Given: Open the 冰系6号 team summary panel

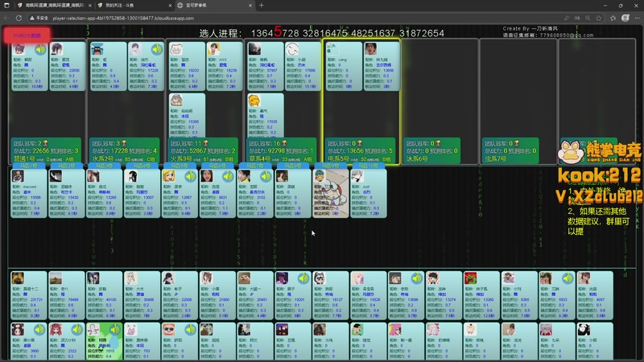Looking at the screenshot, I should pos(431,150).
